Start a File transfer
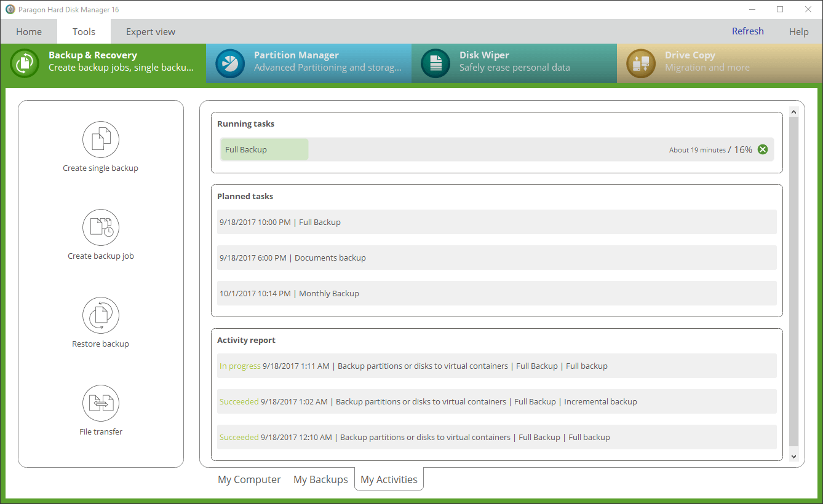The height and width of the screenshot is (504, 823). point(100,411)
